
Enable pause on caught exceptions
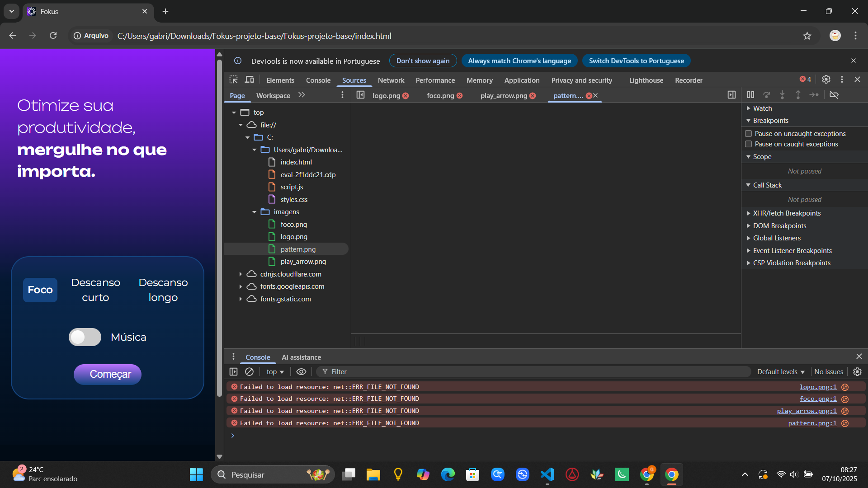click(749, 144)
